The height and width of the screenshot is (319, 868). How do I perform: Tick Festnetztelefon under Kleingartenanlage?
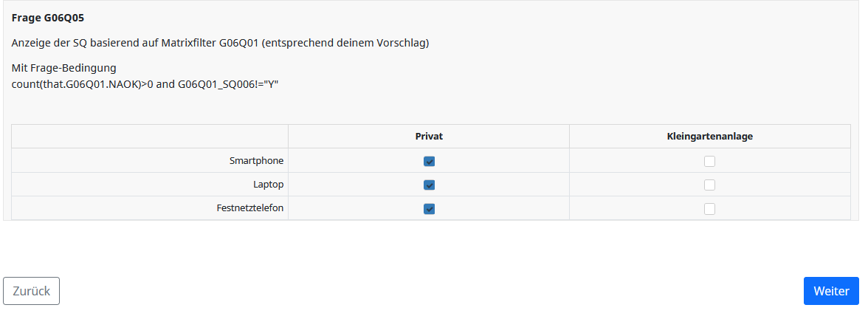click(x=709, y=209)
